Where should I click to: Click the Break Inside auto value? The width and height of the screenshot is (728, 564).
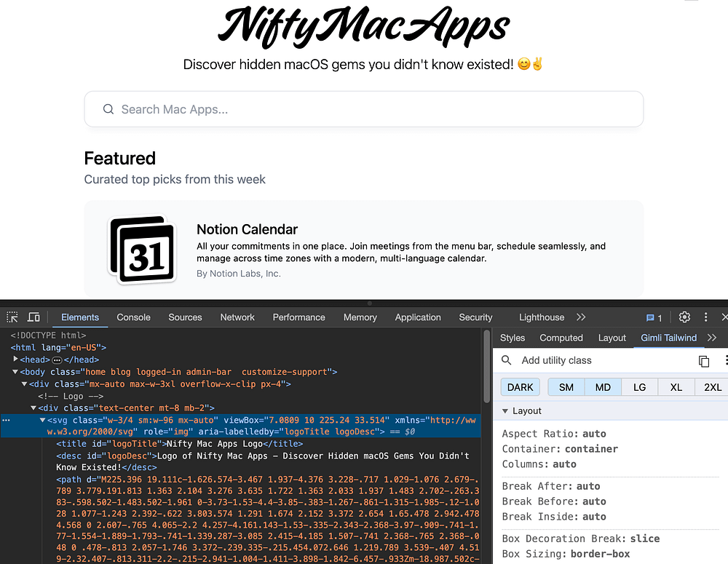[594, 517]
